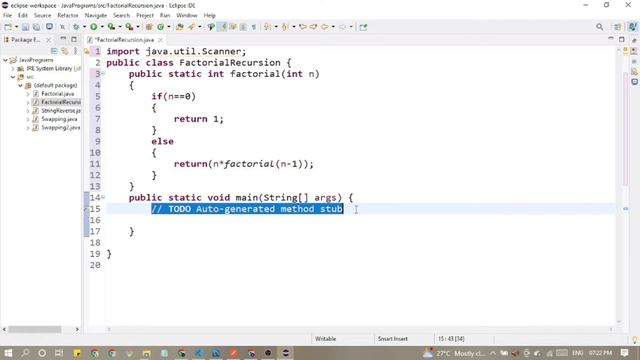Toggle Show Whitespace Characters pilcrow button
640x360 pixels.
253,27
